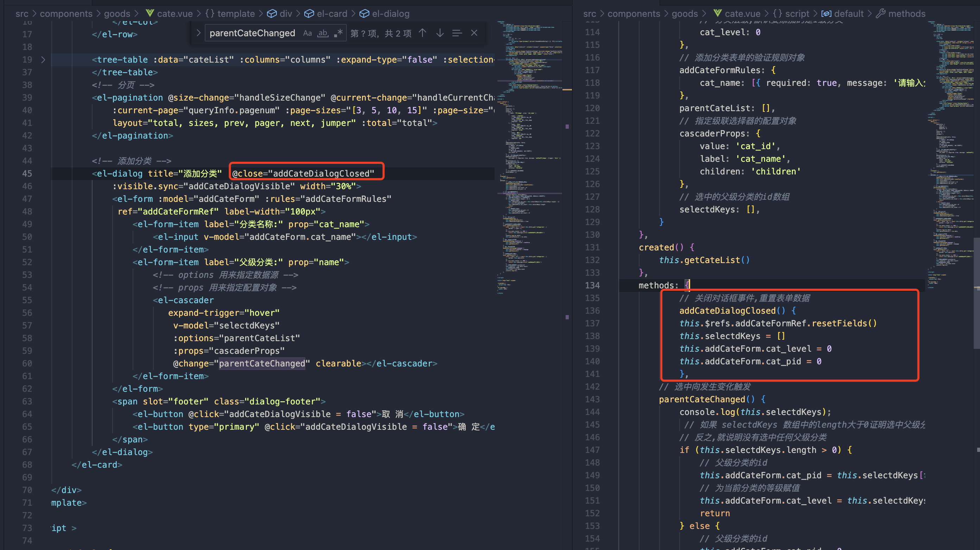:options="parentCateList" line — click it
Image resolution: width=980 pixels, height=550 pixels.
click(x=237, y=338)
